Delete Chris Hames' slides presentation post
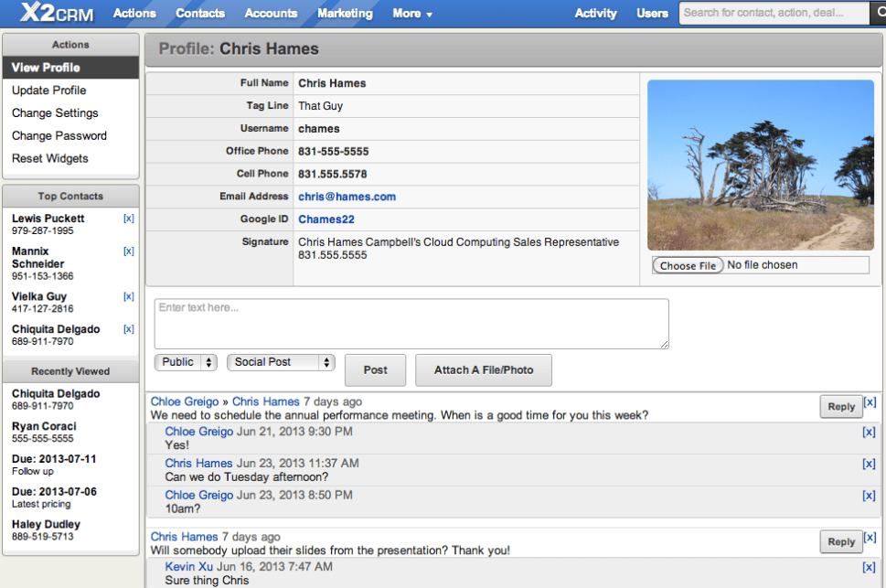The height and width of the screenshot is (588, 886). [x=870, y=537]
